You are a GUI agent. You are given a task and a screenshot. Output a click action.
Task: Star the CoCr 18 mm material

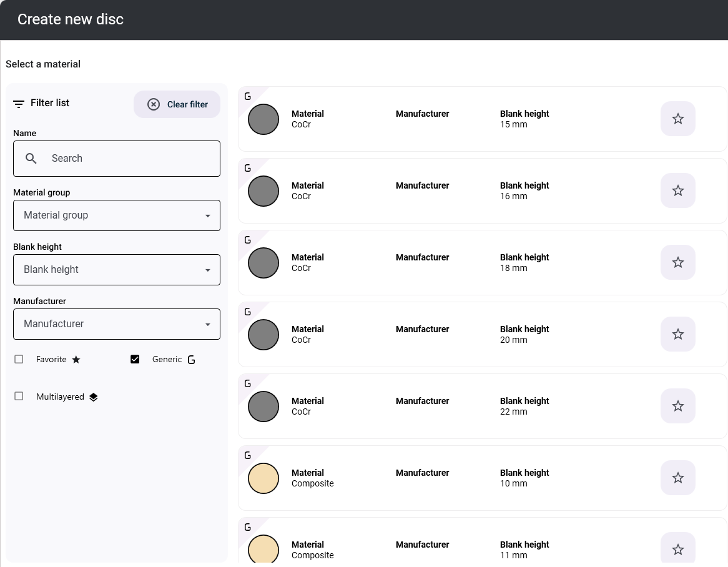(x=677, y=262)
